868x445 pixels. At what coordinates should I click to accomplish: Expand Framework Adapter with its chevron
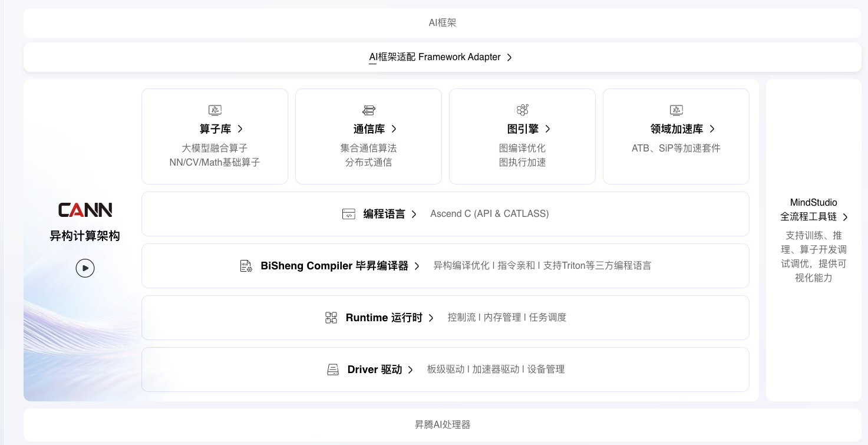509,57
